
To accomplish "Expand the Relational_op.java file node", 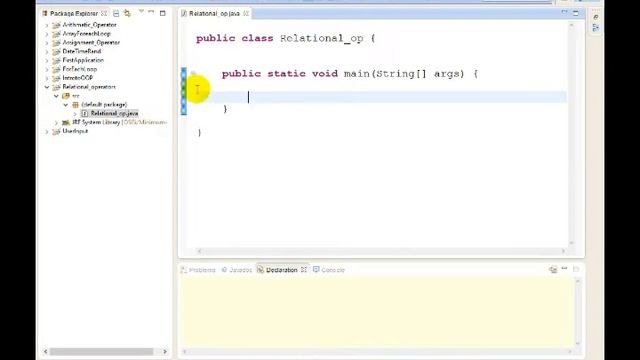I will tap(75, 114).
